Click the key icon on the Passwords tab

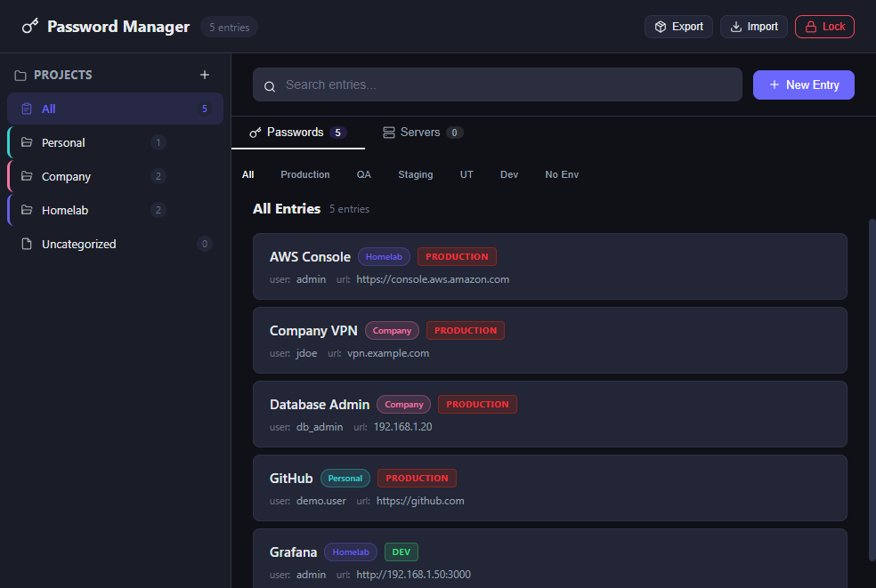(255, 133)
